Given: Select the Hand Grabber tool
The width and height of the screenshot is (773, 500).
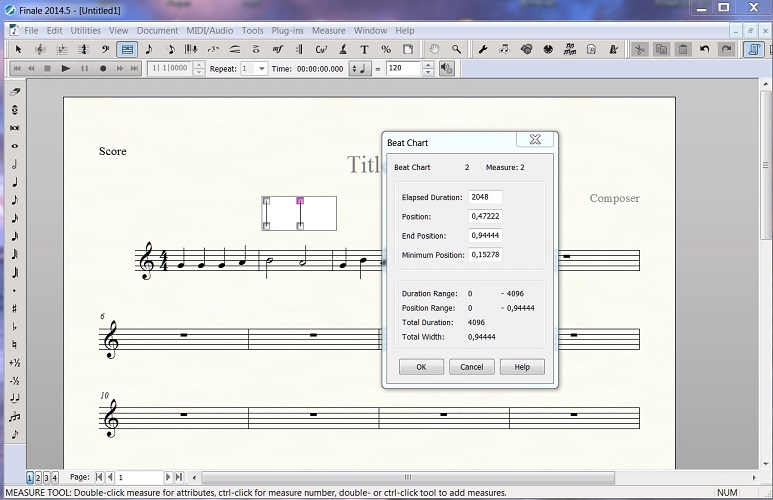Looking at the screenshot, I should point(435,49).
